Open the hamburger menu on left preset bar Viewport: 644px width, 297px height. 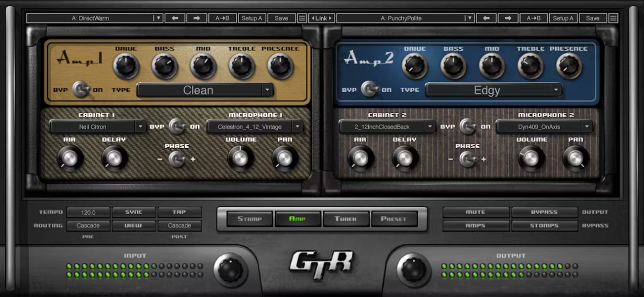[x=302, y=18]
